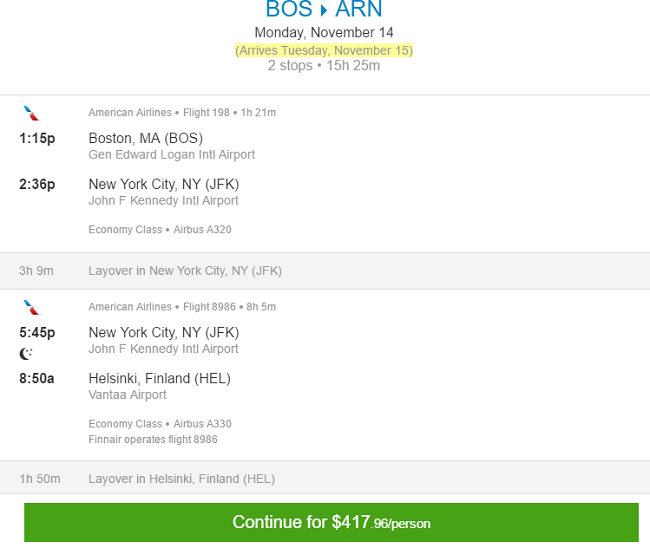Viewport: 650px width, 548px height.
Task: Click American Airlines Flight 198 details line
Action: coord(182,112)
